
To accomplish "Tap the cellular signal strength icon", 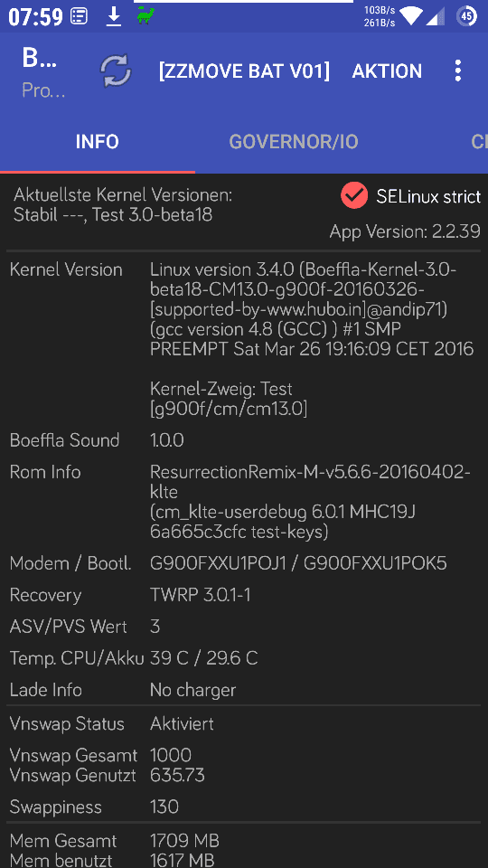I will [x=435, y=16].
